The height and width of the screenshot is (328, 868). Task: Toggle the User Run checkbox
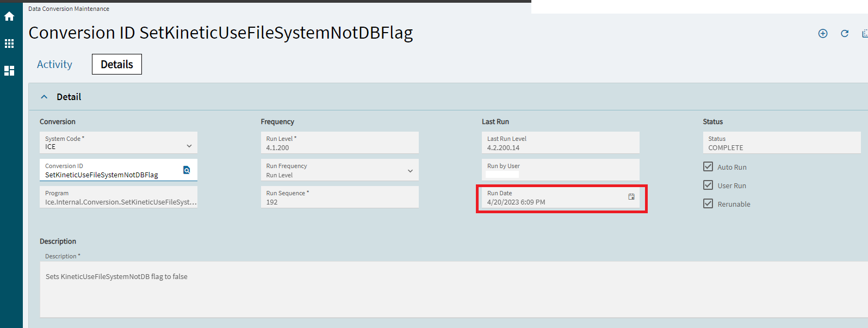point(708,185)
